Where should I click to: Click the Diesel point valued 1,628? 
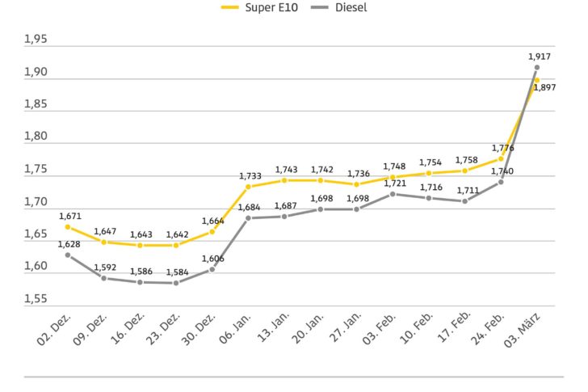pyautogui.click(x=67, y=255)
